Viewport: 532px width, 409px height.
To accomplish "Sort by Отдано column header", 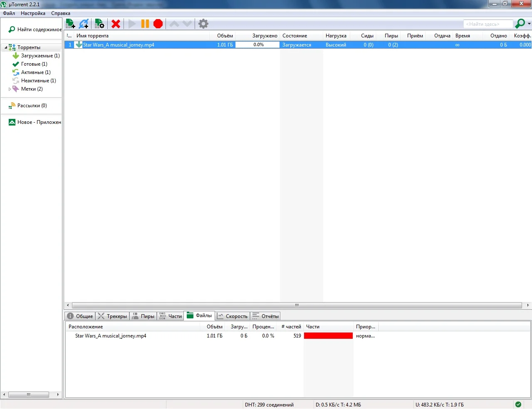I will (x=495, y=36).
